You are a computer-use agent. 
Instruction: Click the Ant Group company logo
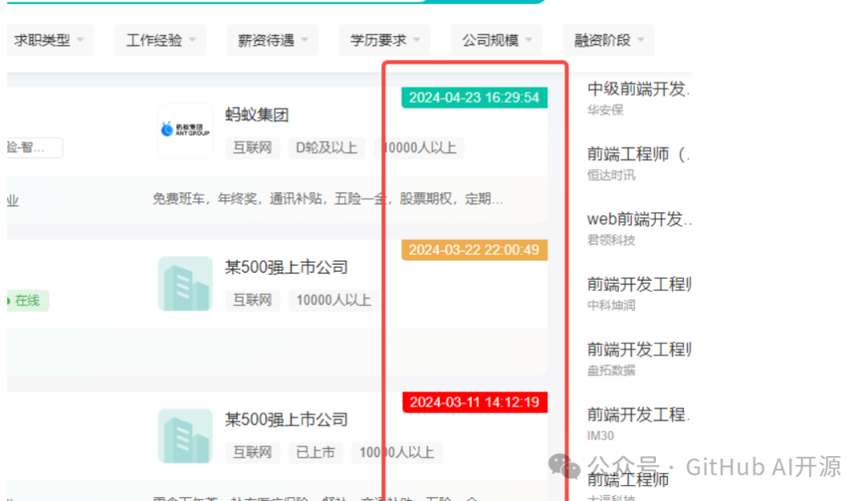click(x=186, y=130)
